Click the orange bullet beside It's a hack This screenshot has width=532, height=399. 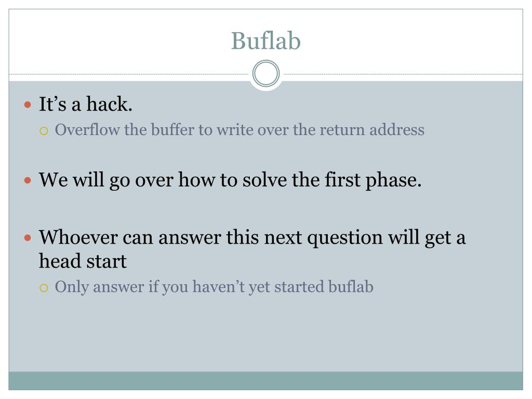pyautogui.click(x=28, y=104)
